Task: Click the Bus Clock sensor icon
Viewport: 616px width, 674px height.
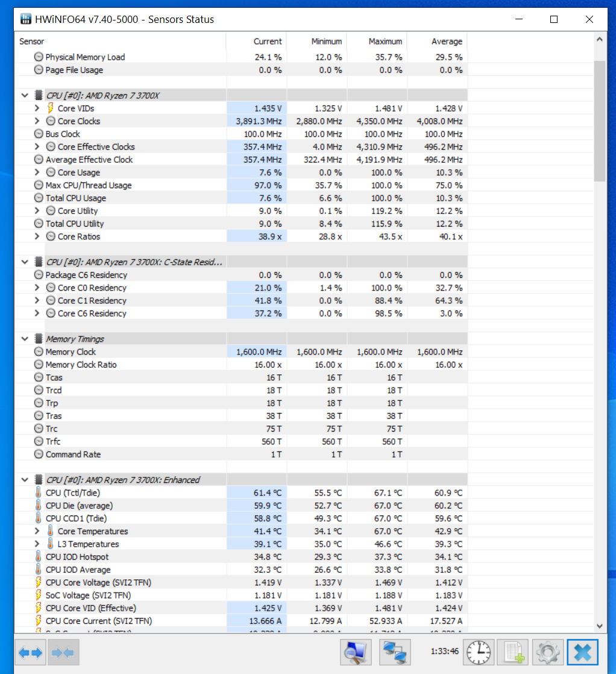Action: (39, 134)
